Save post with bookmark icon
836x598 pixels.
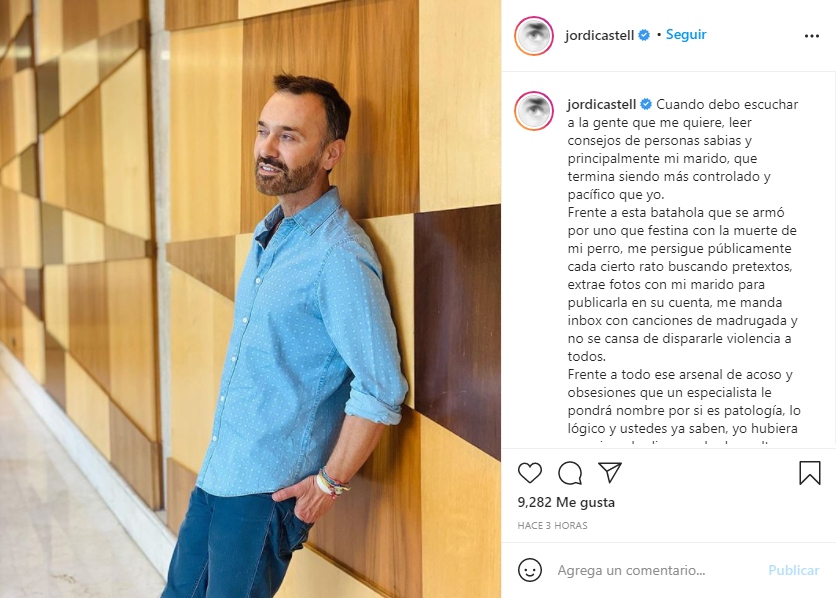pyautogui.click(x=809, y=473)
